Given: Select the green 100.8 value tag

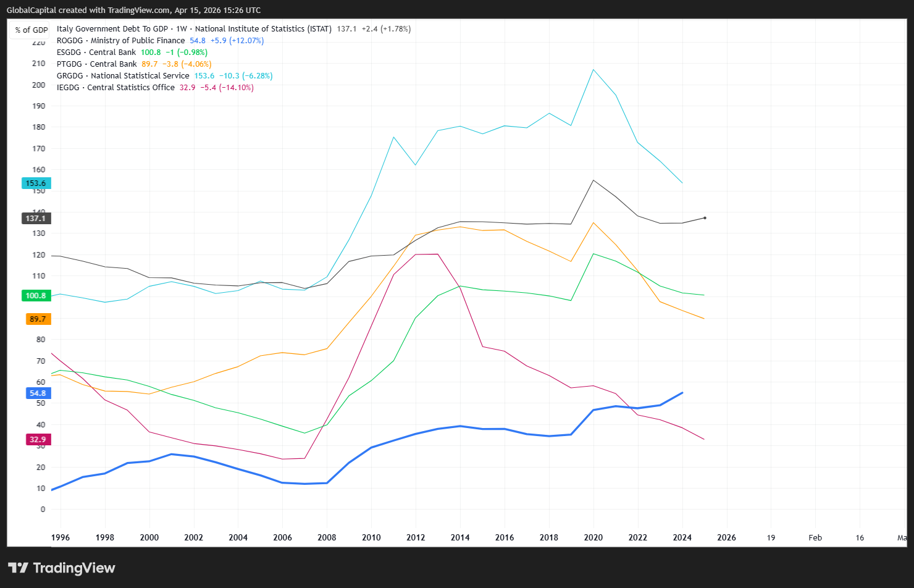Looking at the screenshot, I should click(36, 296).
